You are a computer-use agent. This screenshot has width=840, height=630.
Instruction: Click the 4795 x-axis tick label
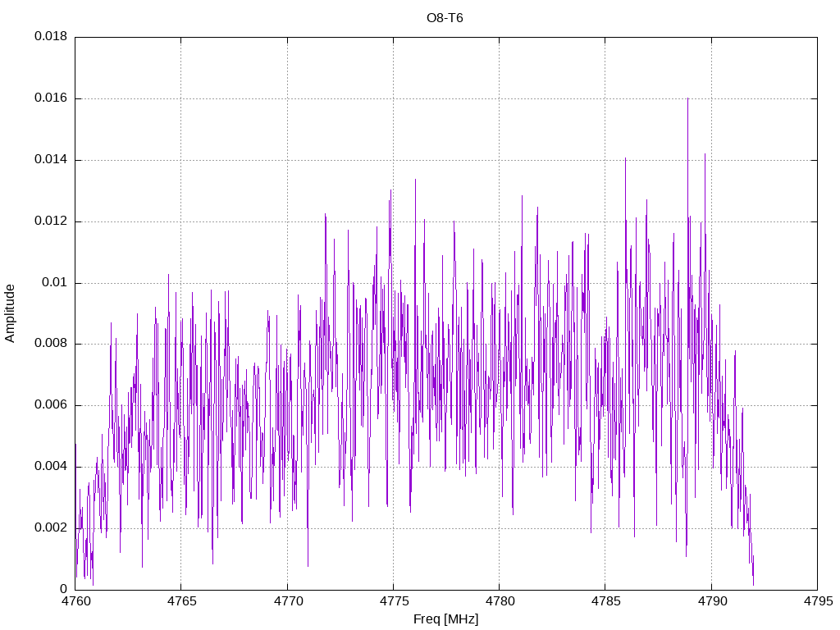[x=818, y=601]
